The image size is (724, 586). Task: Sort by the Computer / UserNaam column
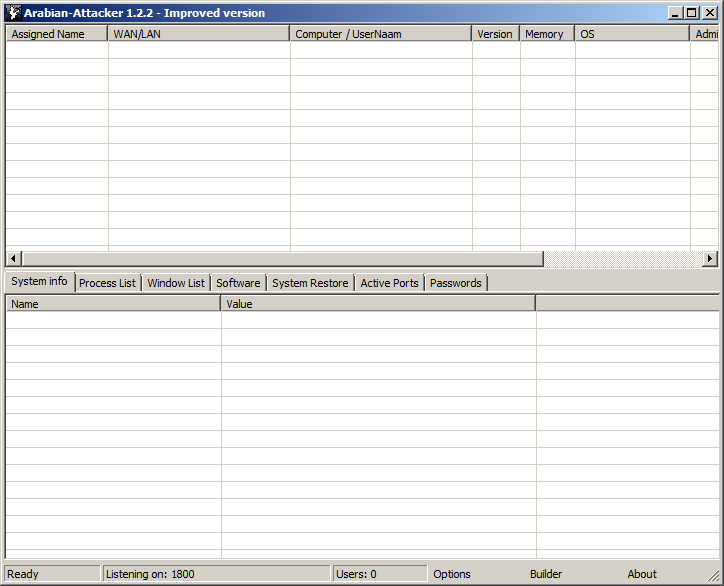380,34
